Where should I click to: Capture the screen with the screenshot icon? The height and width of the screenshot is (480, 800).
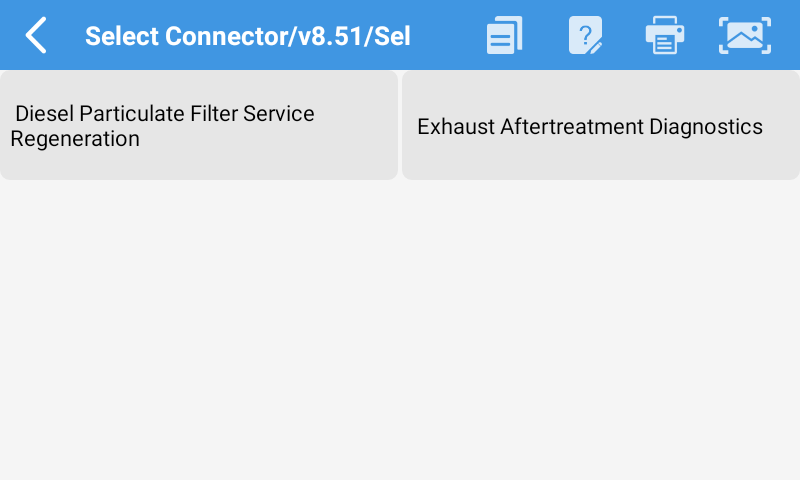tap(745, 36)
